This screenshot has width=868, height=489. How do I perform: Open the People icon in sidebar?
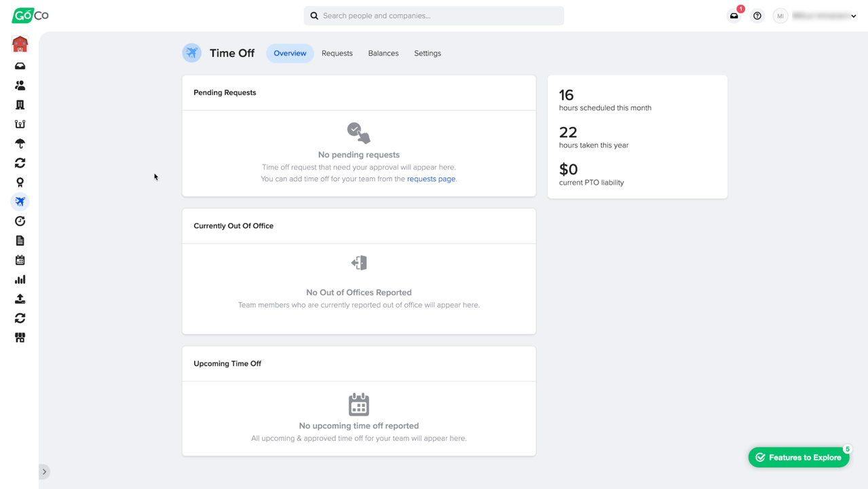pyautogui.click(x=20, y=86)
